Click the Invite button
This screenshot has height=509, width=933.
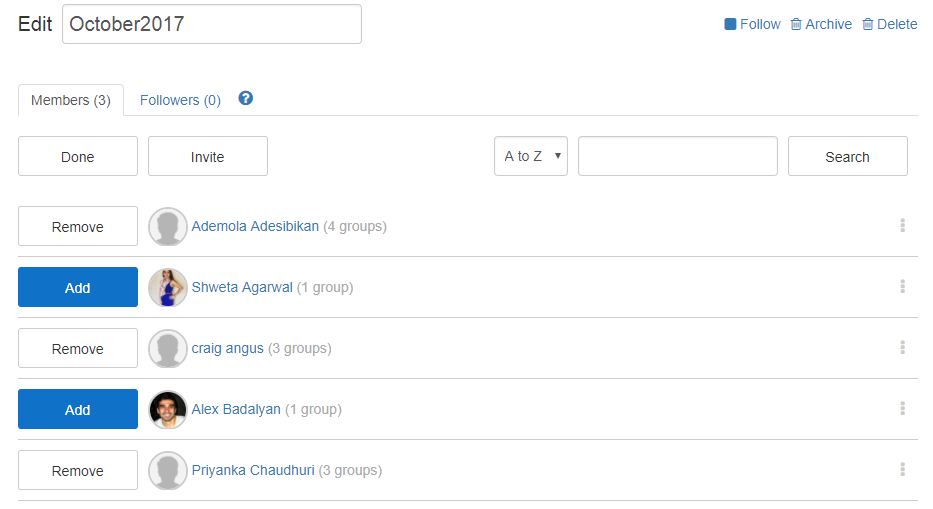pos(208,156)
